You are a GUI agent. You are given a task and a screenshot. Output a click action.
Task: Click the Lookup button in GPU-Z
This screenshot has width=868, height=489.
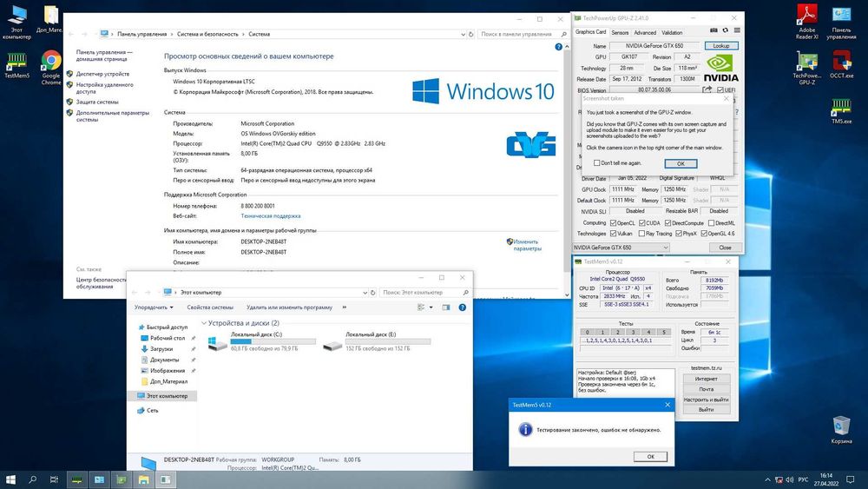click(720, 46)
